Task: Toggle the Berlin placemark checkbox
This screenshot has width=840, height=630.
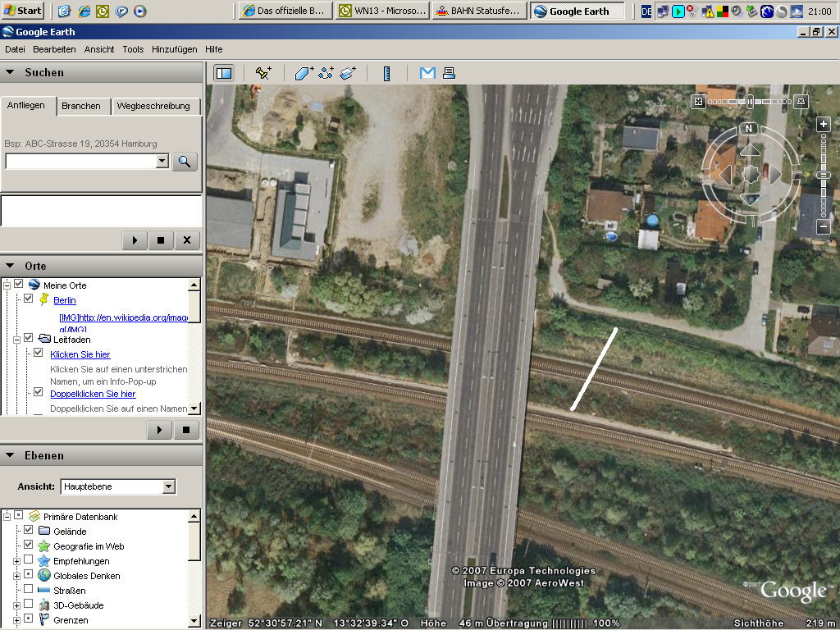Action: pos(29,299)
